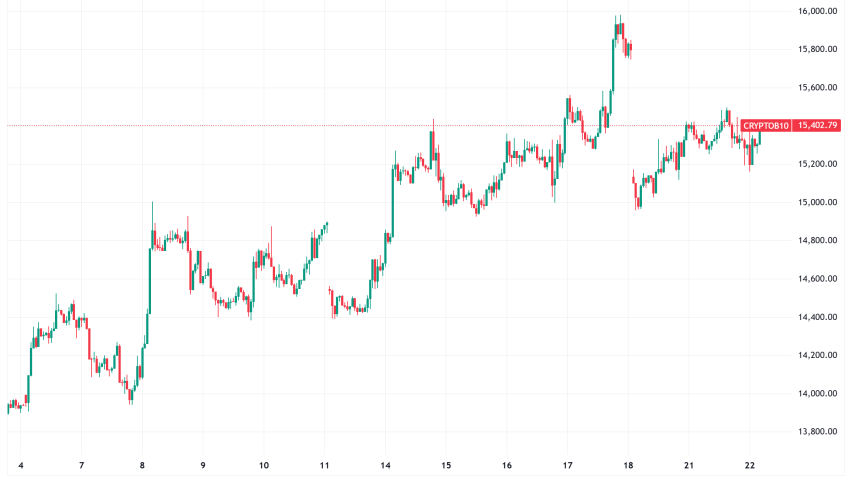This screenshot has height=485, width=852.
Task: Click the 13,800.00 price axis label
Action: tap(817, 432)
